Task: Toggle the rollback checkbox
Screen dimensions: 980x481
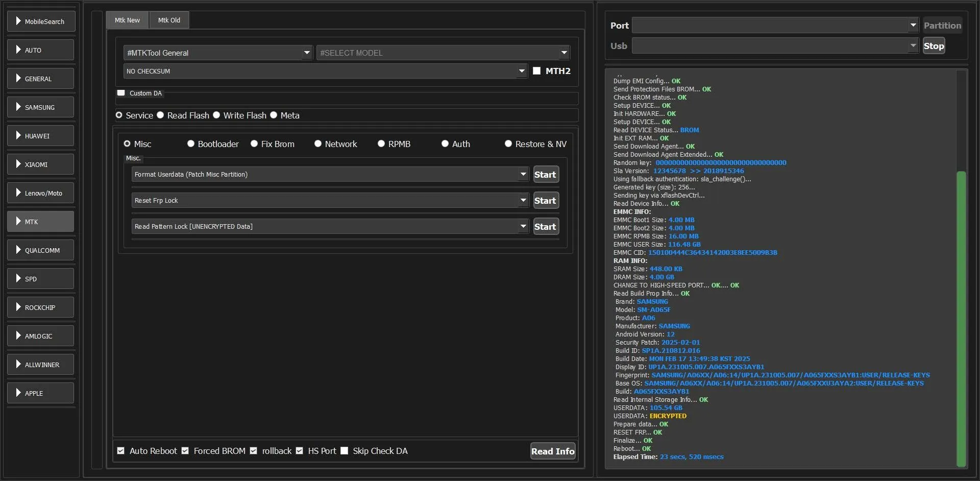Action: [254, 451]
